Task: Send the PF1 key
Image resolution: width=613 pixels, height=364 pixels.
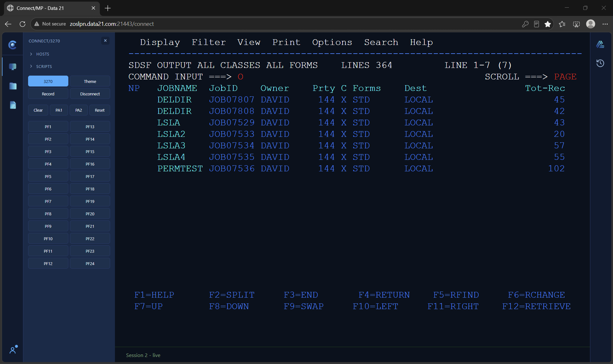Action: pos(48,127)
